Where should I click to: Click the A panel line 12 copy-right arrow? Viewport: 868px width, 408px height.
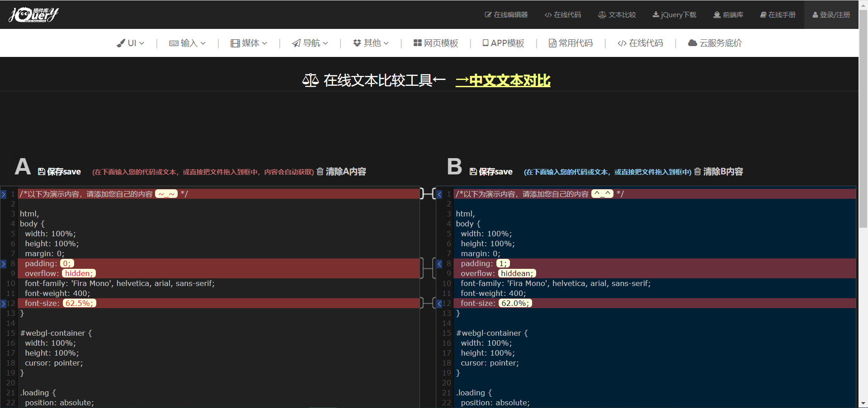click(4, 304)
